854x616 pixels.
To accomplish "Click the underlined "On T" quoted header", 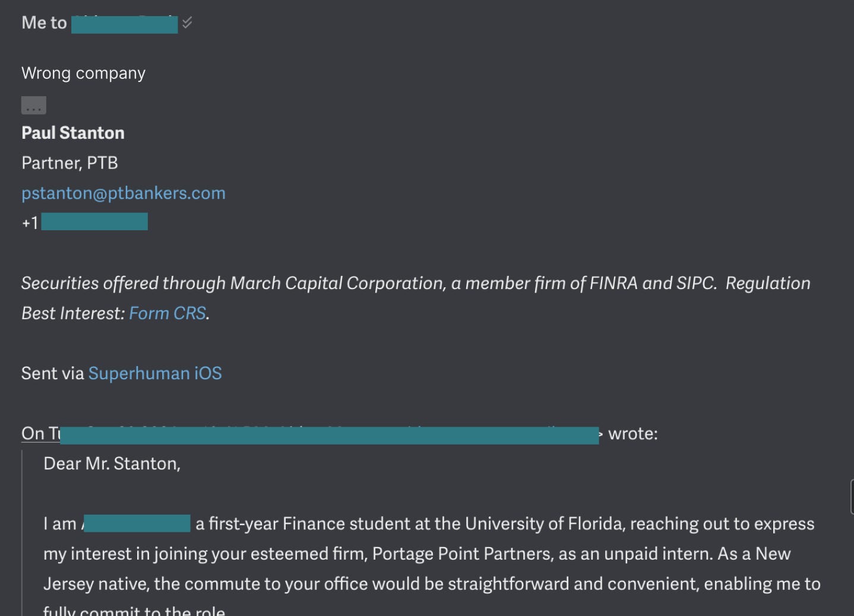I will (40, 434).
